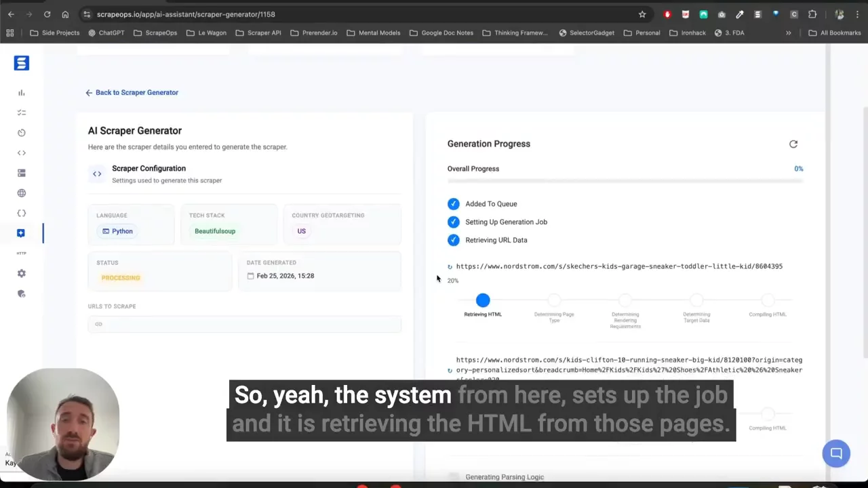Image resolution: width=868 pixels, height=488 pixels.
Task: Go to browser home page
Action: (65, 14)
